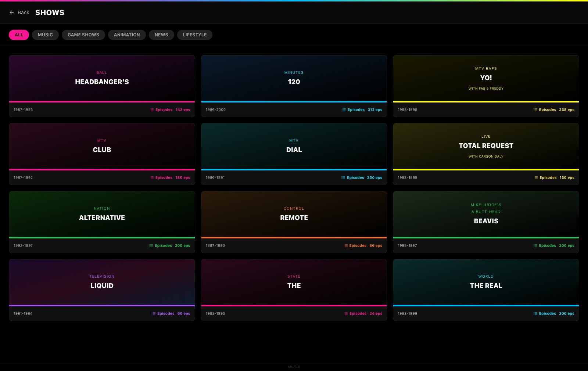Open the REMOTE Control show card
The height and width of the screenshot is (371, 588).
294,222
